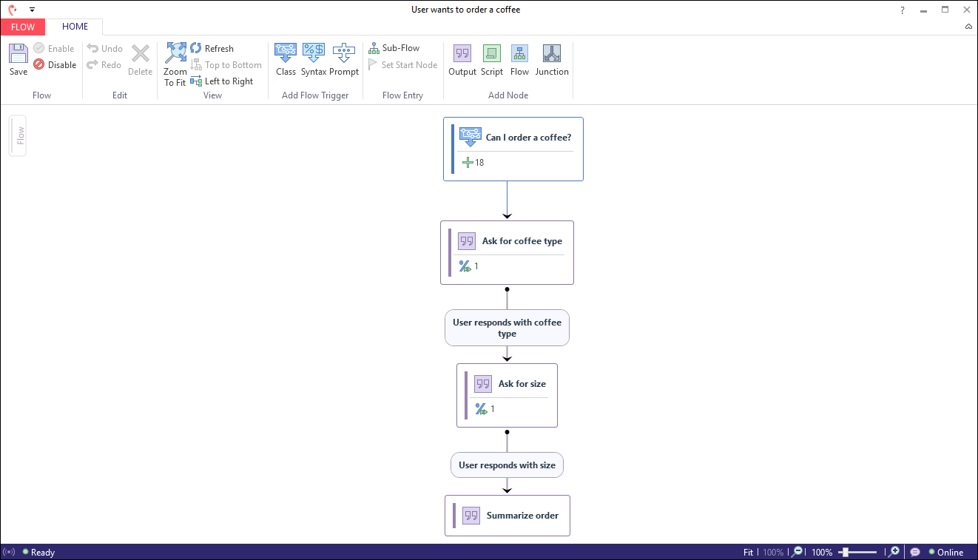Click the chat bubble status icon
Image resolution: width=978 pixels, height=560 pixels.
point(915,552)
